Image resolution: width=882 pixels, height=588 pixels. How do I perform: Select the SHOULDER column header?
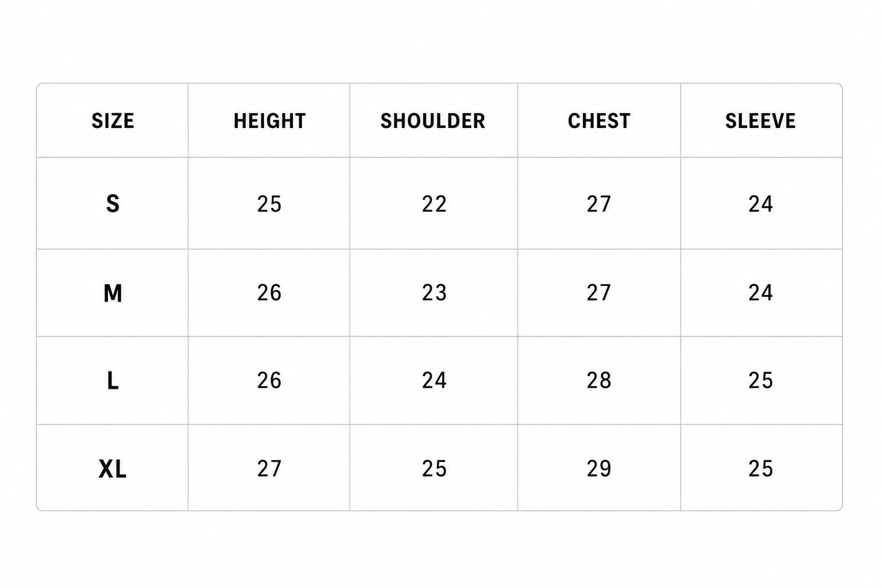point(433,121)
